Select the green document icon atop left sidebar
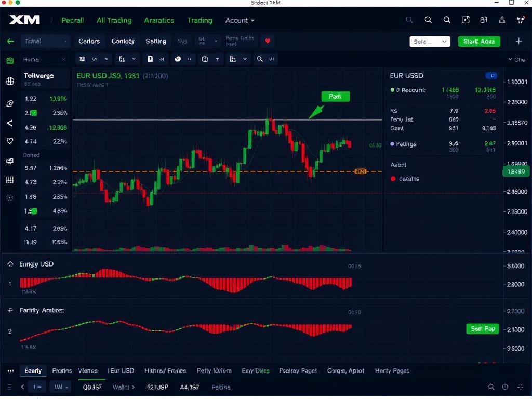The height and width of the screenshot is (399, 532). point(9,60)
